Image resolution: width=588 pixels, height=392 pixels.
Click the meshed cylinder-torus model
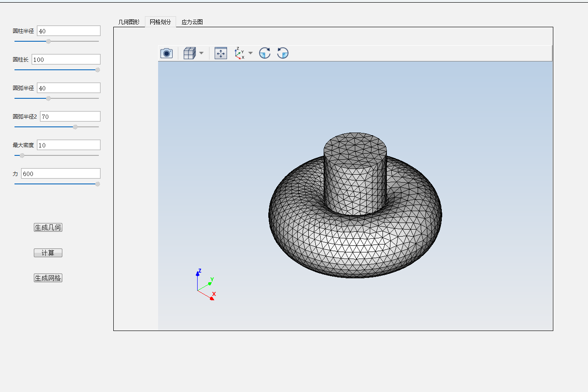tap(355, 205)
